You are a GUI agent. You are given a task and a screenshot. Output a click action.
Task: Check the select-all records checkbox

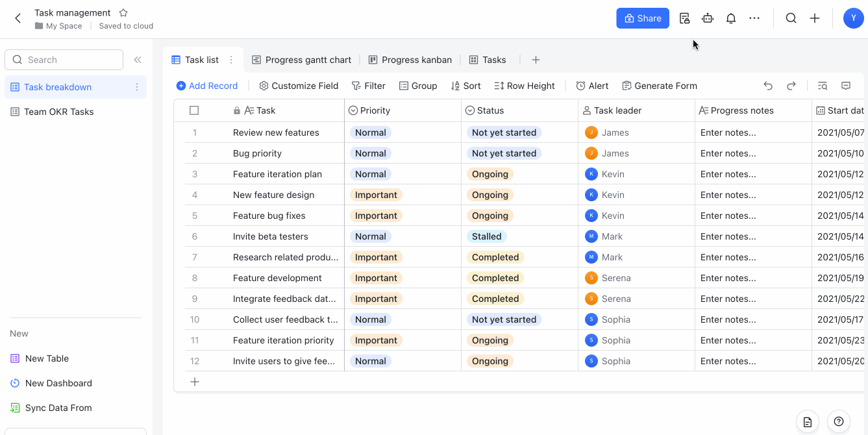point(194,110)
